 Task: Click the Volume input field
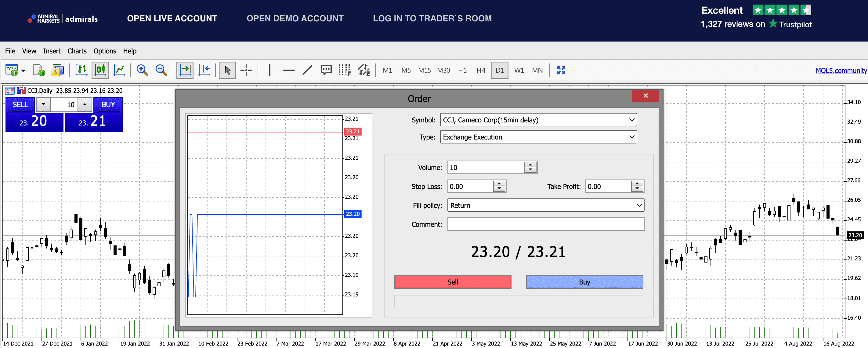pos(486,168)
